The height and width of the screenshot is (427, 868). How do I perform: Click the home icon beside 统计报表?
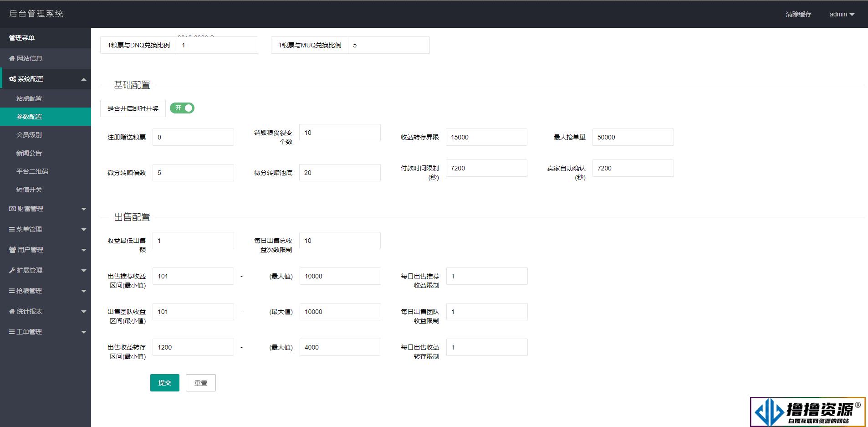pyautogui.click(x=12, y=311)
